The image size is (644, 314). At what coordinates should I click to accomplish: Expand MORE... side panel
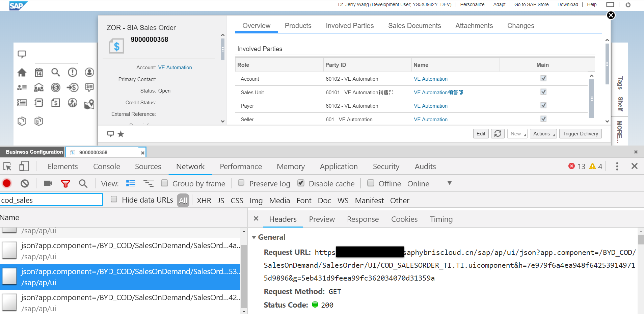620,132
